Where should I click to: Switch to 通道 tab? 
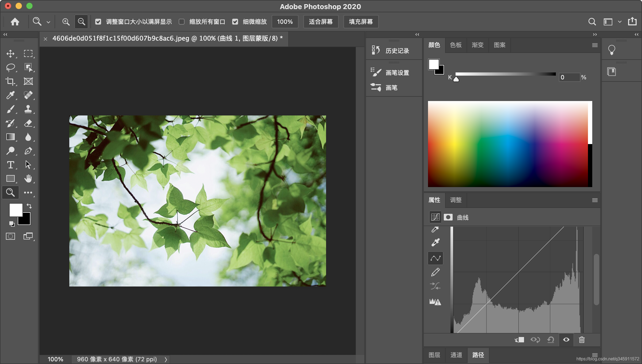(x=456, y=355)
